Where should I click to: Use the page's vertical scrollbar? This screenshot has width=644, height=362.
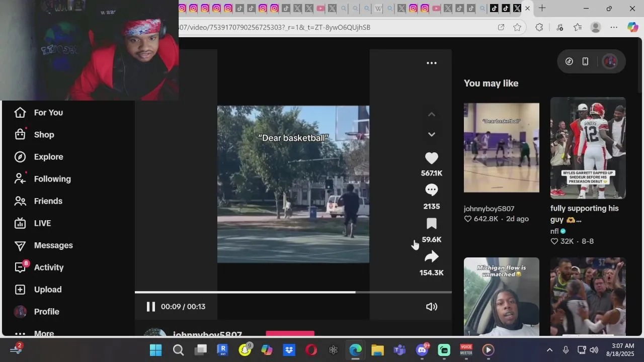(x=640, y=65)
